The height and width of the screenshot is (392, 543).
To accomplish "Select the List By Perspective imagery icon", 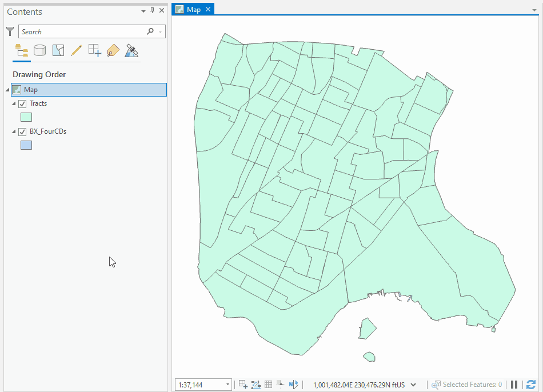I will (131, 50).
